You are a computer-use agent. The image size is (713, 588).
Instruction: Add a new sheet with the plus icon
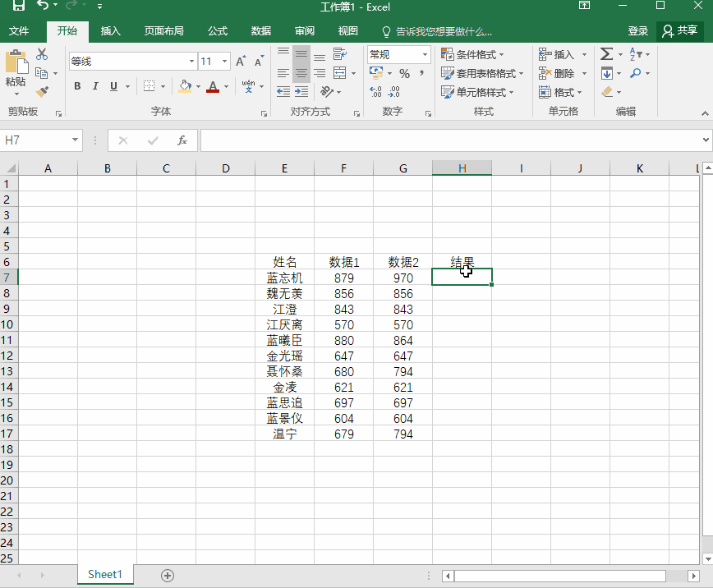click(168, 575)
